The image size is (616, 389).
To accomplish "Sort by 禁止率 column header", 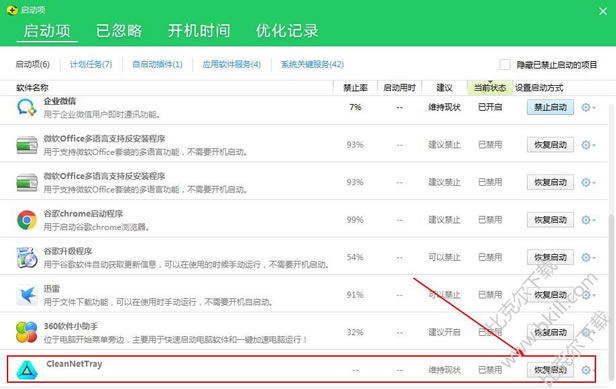I will tap(356, 88).
